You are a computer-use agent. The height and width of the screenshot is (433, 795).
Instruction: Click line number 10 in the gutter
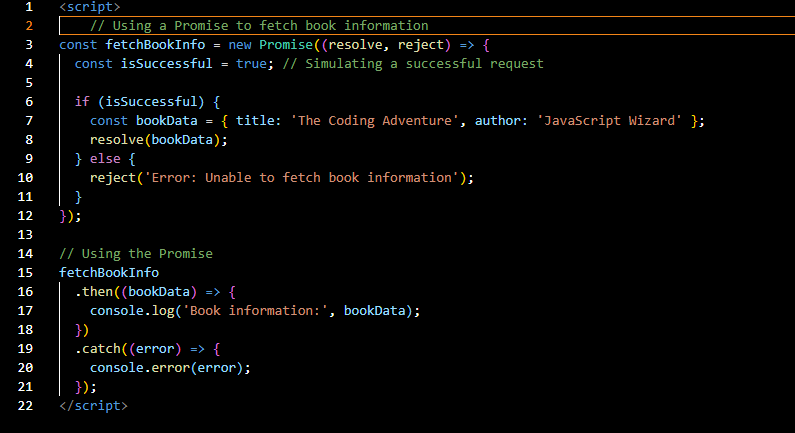(25, 177)
